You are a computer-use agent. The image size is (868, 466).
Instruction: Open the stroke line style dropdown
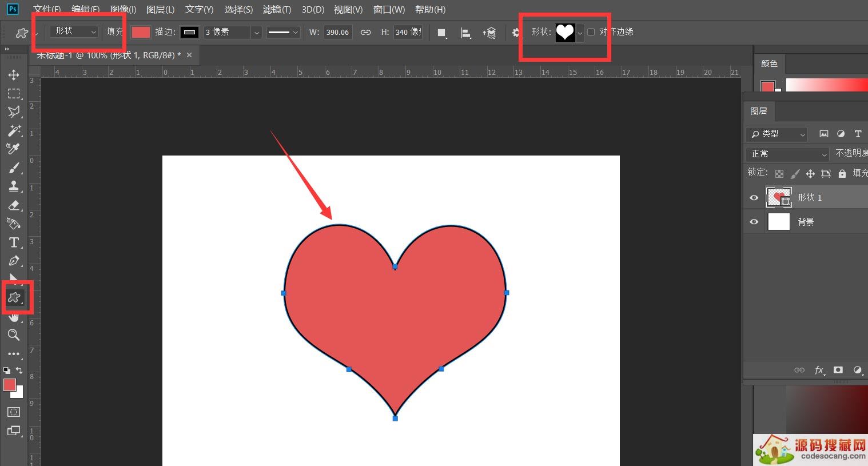pos(283,32)
